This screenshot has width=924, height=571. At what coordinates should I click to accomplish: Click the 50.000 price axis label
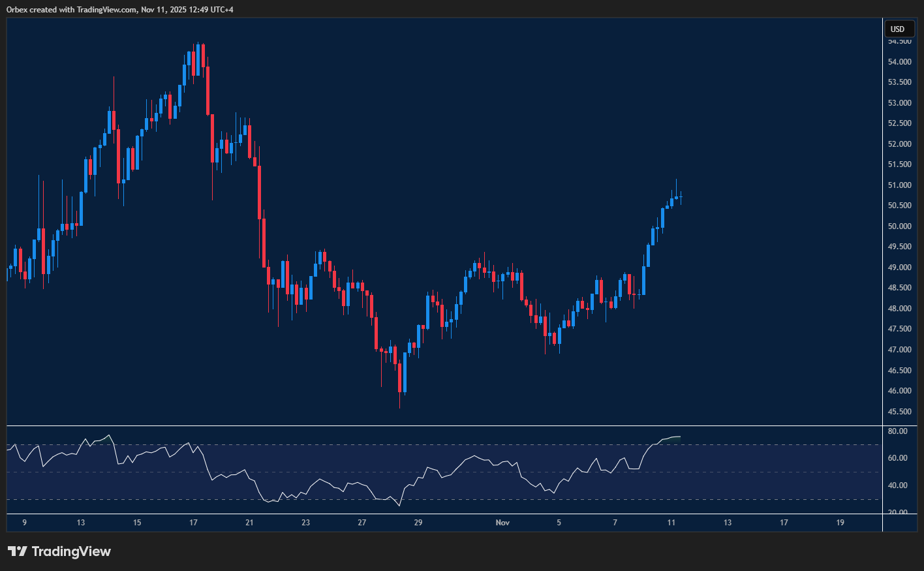pos(899,226)
